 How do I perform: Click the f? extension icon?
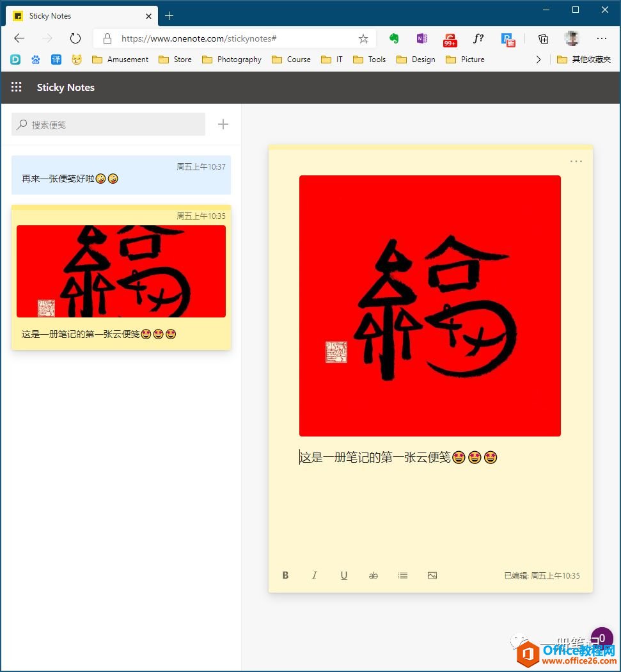click(478, 38)
